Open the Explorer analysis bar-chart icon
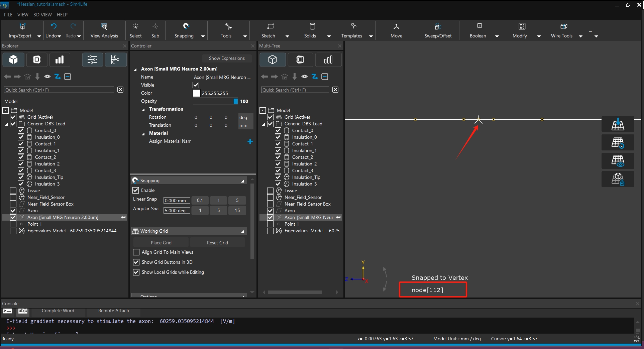 coord(60,60)
